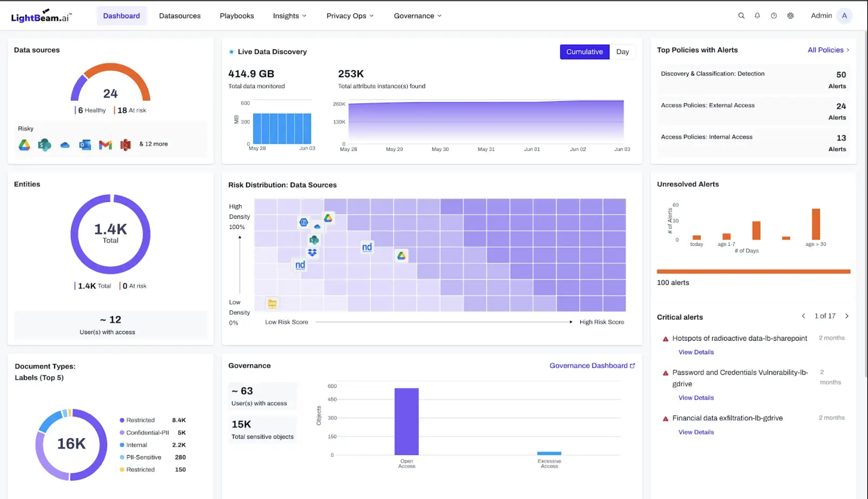Go to next critical alerts page
Screen dimensions: 868x499
point(847,316)
